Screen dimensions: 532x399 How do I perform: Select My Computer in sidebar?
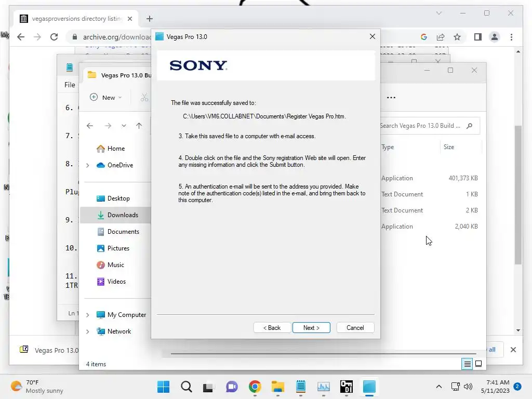click(121, 315)
